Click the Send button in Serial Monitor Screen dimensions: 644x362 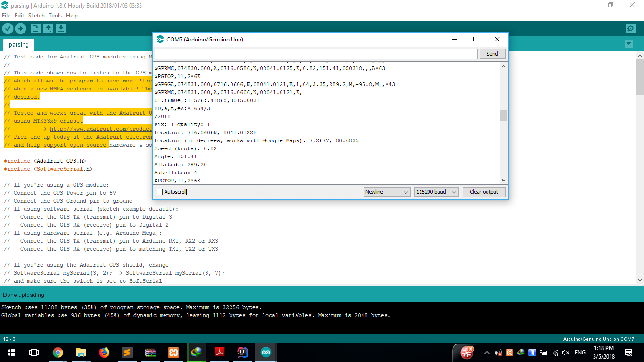click(x=492, y=54)
